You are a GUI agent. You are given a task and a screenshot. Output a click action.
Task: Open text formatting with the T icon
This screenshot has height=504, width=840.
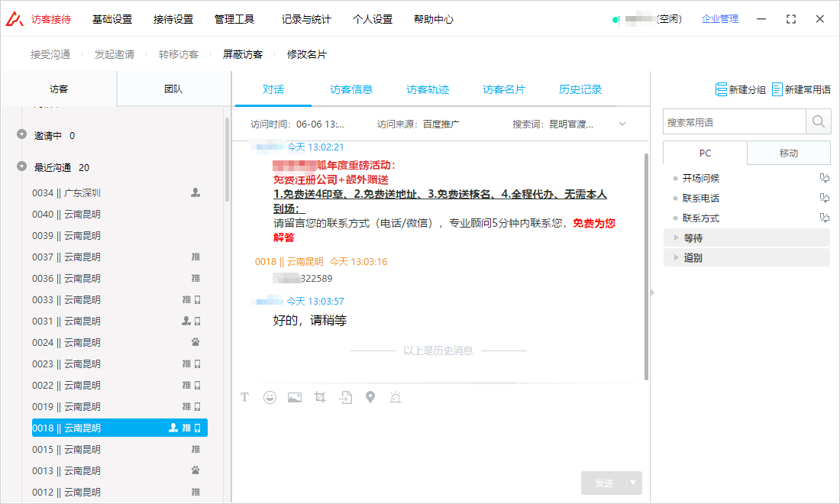point(245,397)
